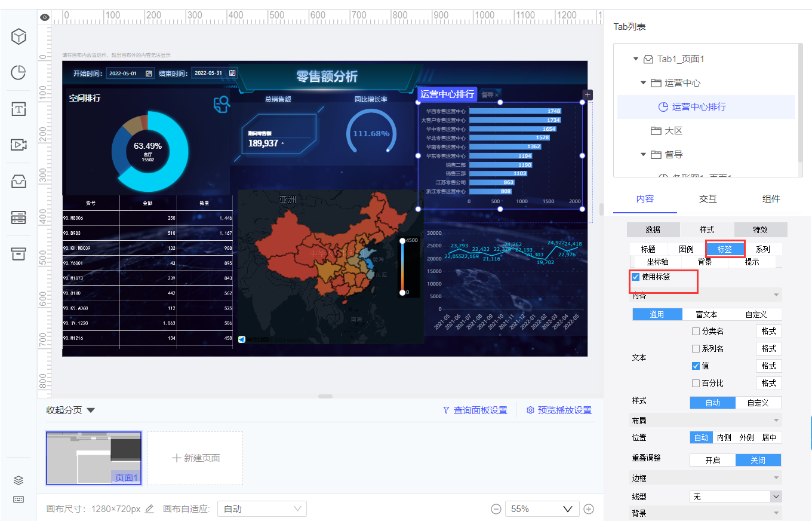Uncheck the 值 label checkbox
The image size is (812, 521).
click(x=696, y=366)
